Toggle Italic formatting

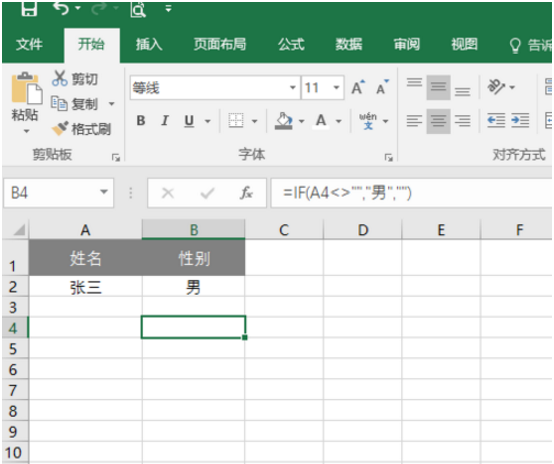pyautogui.click(x=165, y=121)
